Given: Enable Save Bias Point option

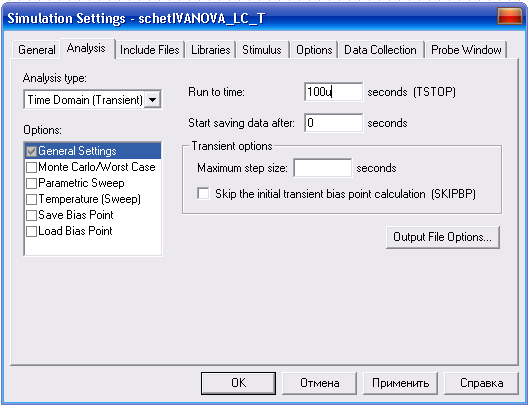Looking at the screenshot, I should [31, 215].
